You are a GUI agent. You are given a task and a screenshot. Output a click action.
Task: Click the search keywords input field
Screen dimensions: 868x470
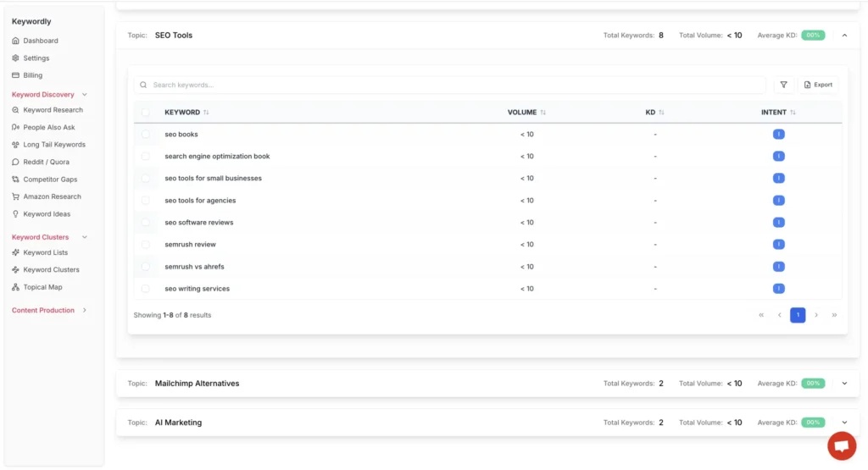click(x=449, y=85)
